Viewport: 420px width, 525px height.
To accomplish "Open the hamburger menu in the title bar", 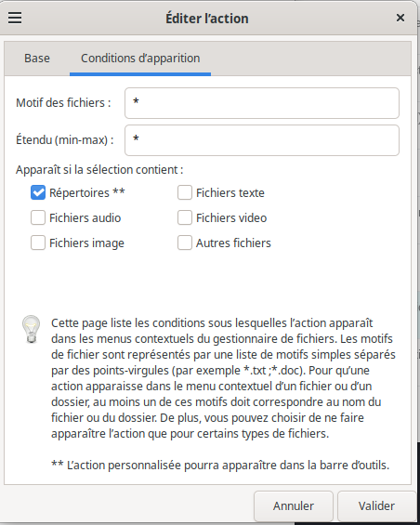I will click(15, 18).
